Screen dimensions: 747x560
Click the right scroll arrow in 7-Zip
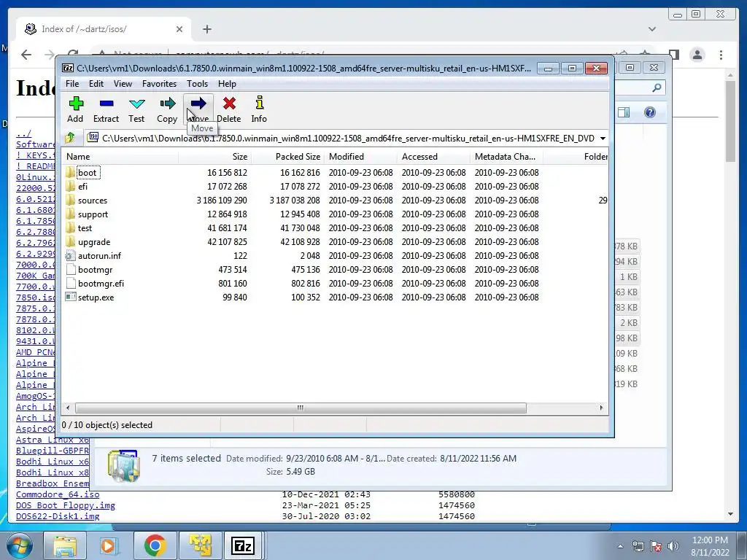tap(601, 408)
